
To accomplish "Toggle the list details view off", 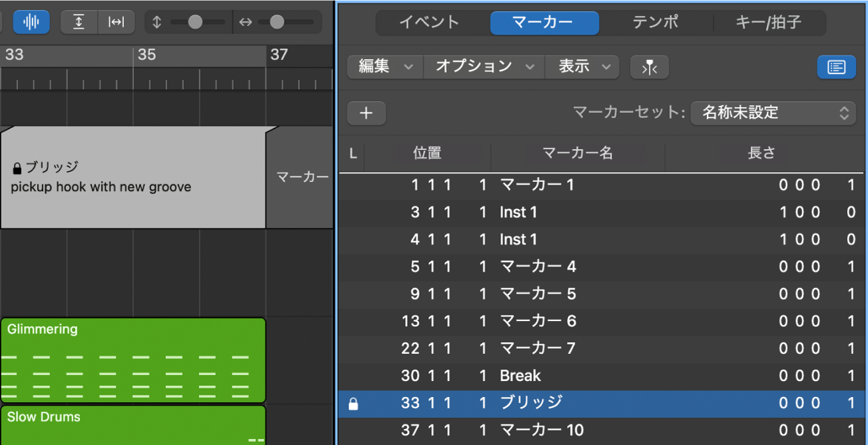I will 836,67.
